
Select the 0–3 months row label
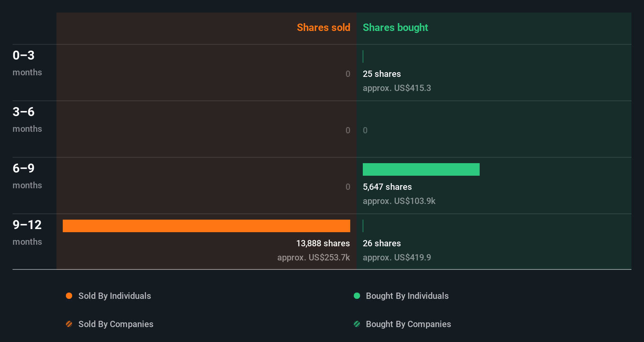(27, 63)
